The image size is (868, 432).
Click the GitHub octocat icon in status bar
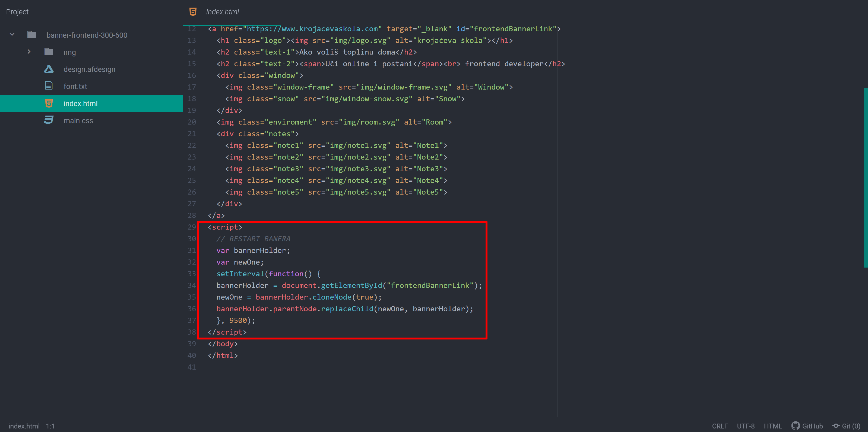point(796,426)
